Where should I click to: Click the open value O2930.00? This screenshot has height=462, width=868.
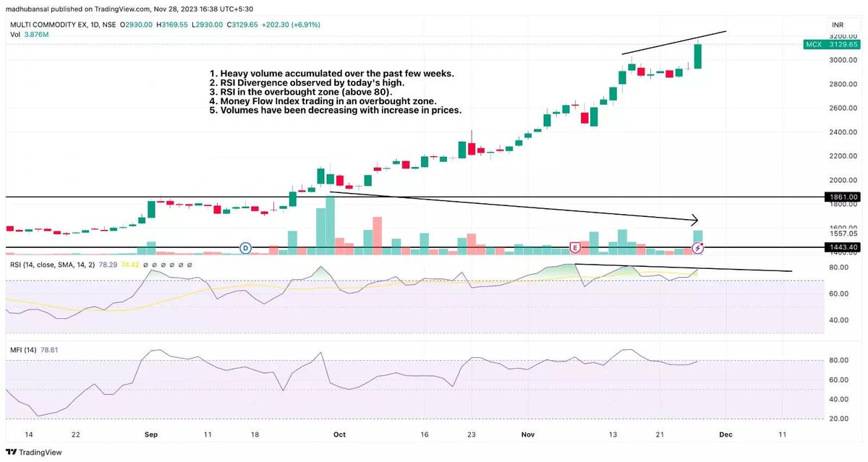click(x=137, y=25)
